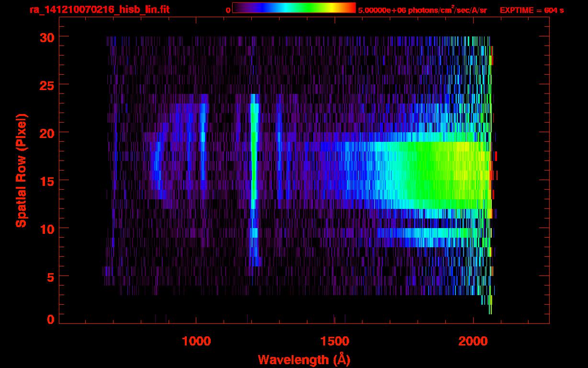The height and width of the screenshot is (368, 588).
Task: Click the x-axis tick label 1000
Action: coord(196,341)
